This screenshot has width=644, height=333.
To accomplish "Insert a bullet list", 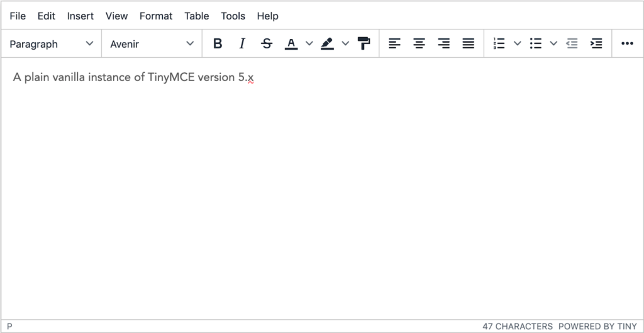I will 535,43.
